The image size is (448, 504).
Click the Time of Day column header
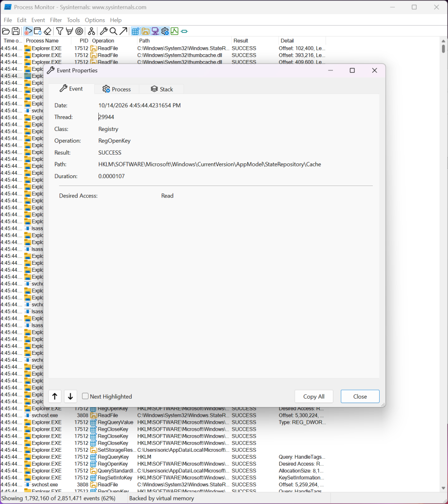[x=12, y=40]
